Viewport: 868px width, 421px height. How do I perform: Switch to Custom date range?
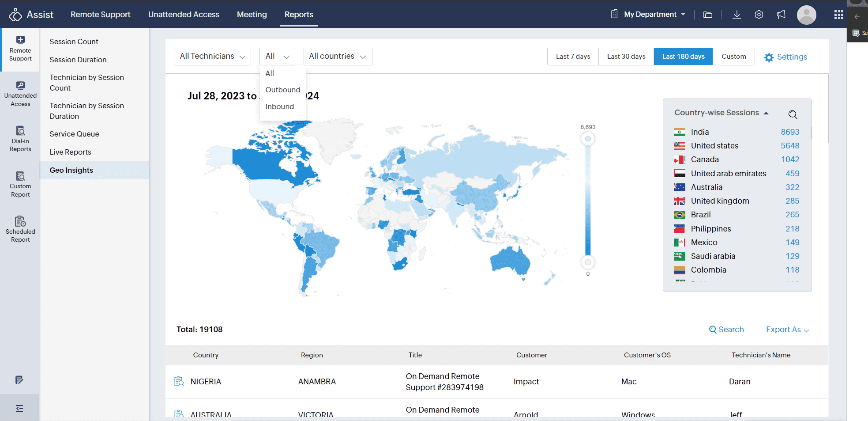coord(733,57)
